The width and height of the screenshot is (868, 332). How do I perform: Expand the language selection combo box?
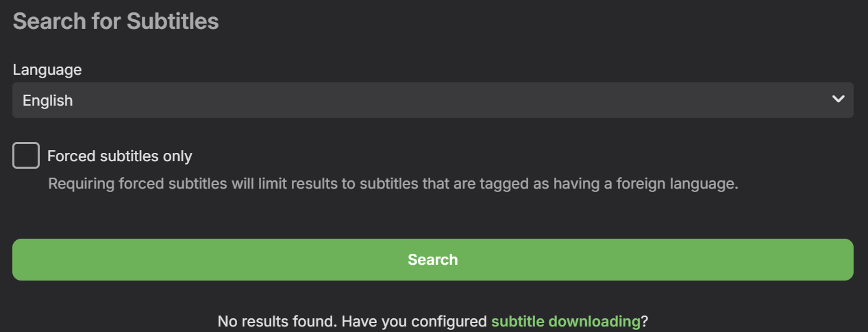[x=432, y=100]
